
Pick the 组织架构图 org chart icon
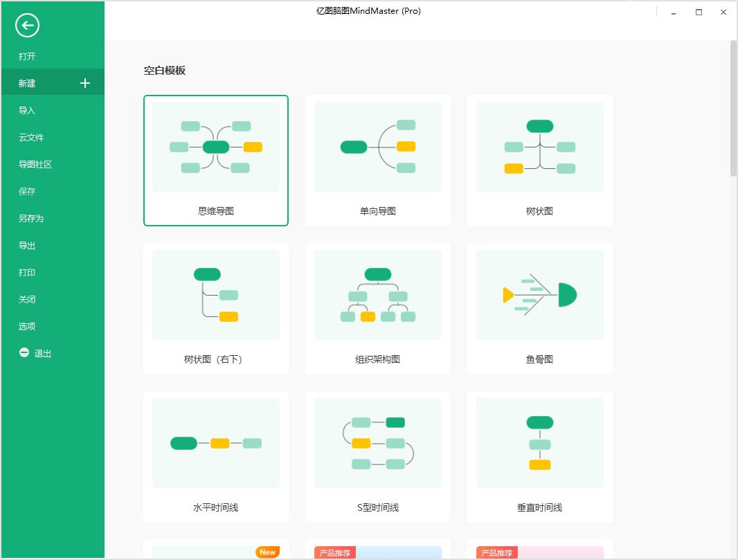[378, 295]
